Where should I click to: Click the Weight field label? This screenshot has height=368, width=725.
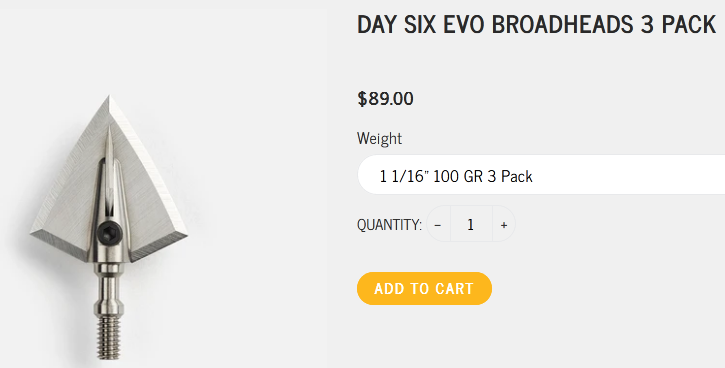click(x=379, y=138)
